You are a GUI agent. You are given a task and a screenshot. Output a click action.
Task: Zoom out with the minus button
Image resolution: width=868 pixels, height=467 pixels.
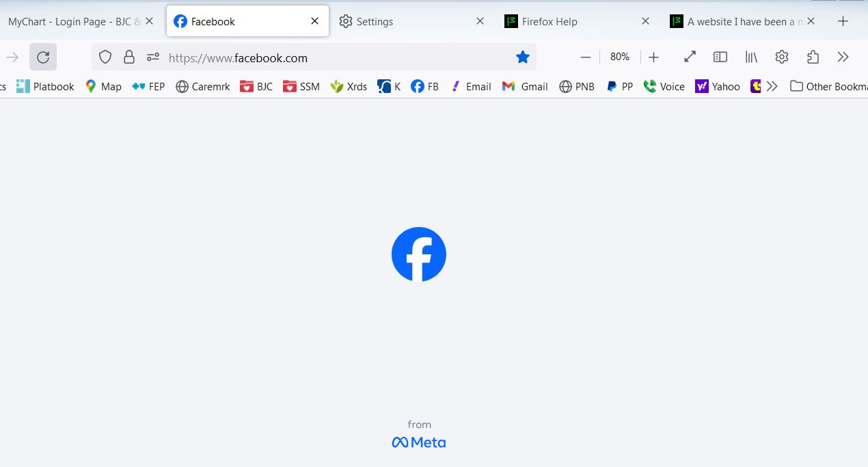(585, 57)
